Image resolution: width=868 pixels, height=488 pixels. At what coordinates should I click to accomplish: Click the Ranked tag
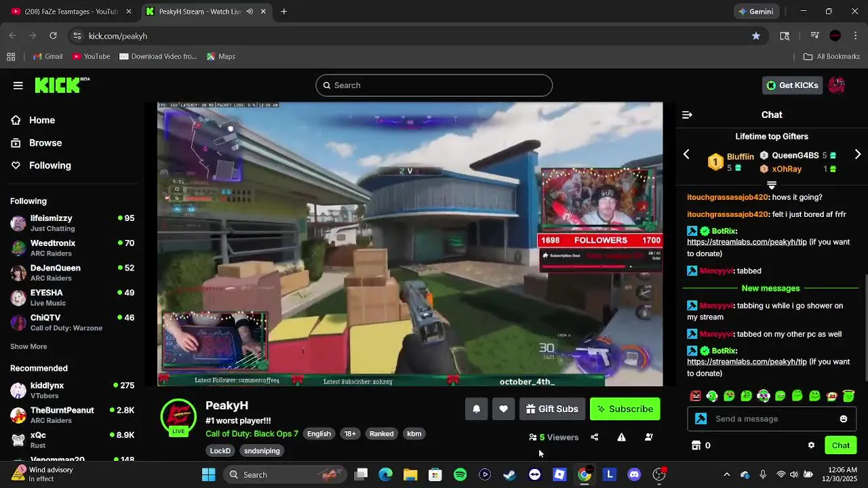point(381,434)
